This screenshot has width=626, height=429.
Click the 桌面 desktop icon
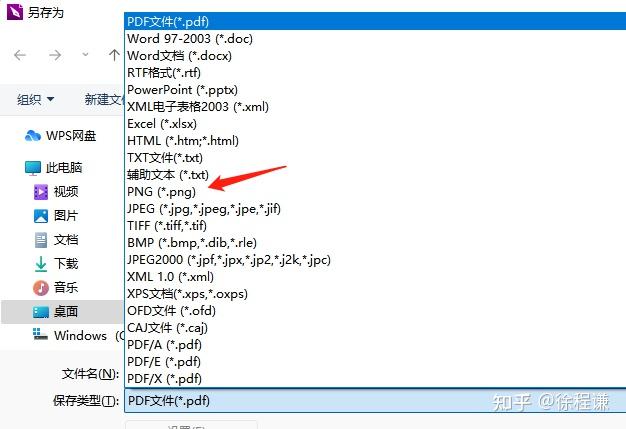tap(41, 312)
